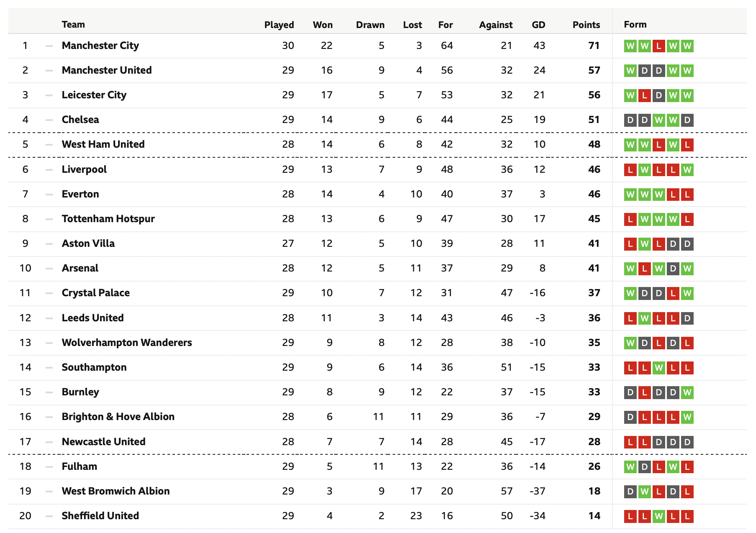This screenshot has height=533, width=756.
Task: Select the Crystal Palace team name
Action: [x=95, y=293]
